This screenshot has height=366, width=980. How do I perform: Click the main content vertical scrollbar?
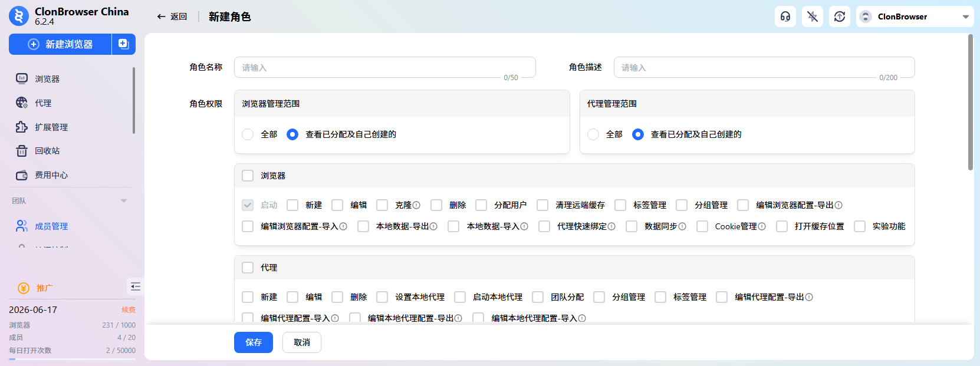pyautogui.click(x=971, y=102)
